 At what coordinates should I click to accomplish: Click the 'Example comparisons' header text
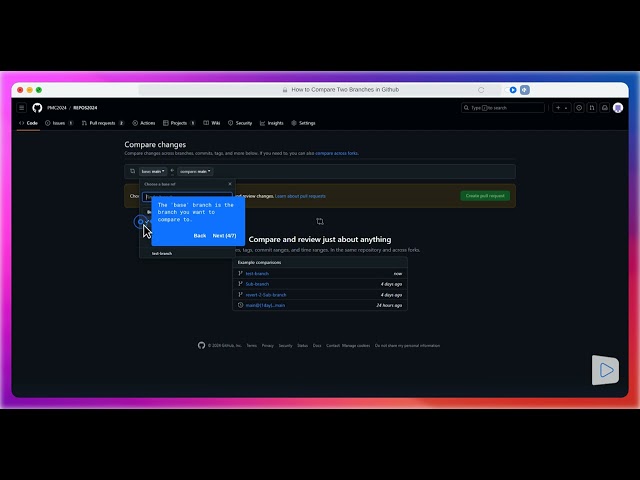(259, 262)
